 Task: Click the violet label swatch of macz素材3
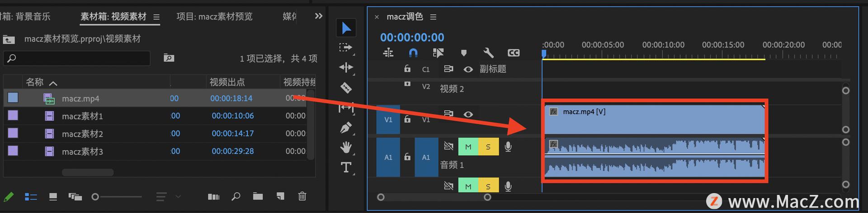pyautogui.click(x=13, y=151)
